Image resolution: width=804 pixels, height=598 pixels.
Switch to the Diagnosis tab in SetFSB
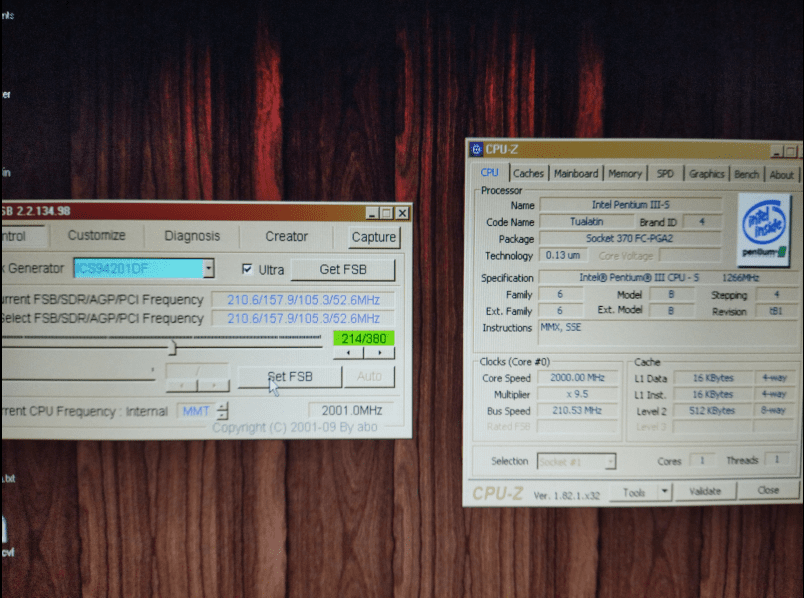[192, 236]
